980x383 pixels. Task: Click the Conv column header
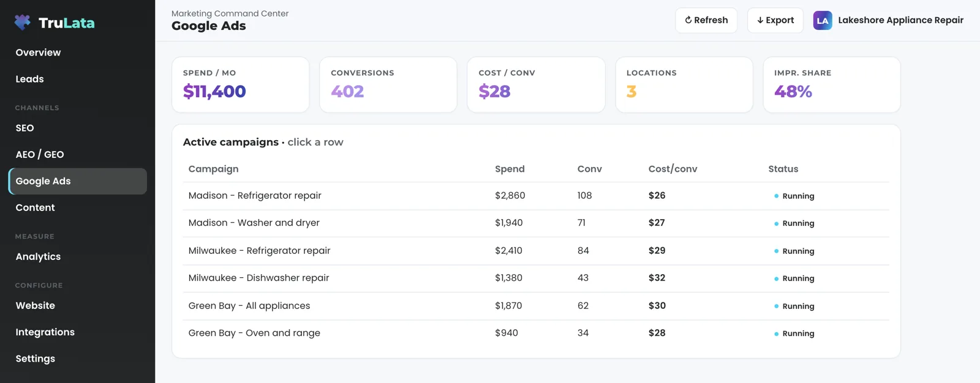pyautogui.click(x=589, y=169)
